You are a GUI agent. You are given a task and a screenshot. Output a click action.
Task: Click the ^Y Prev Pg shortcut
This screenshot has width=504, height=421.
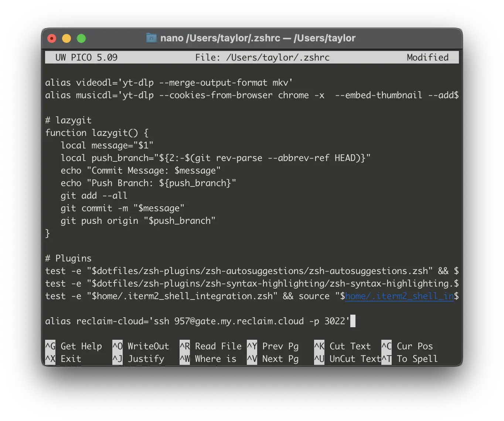pos(273,346)
